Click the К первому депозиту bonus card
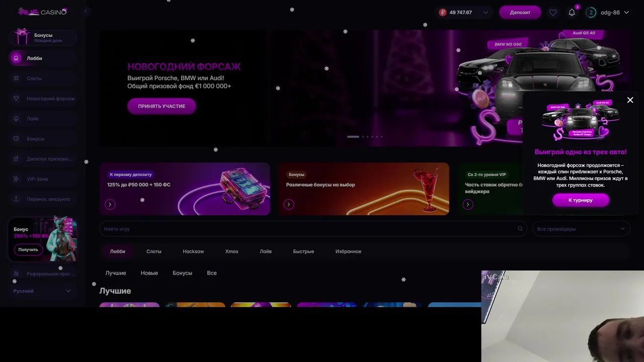Viewport: 644px width, 362px height. coord(185,189)
